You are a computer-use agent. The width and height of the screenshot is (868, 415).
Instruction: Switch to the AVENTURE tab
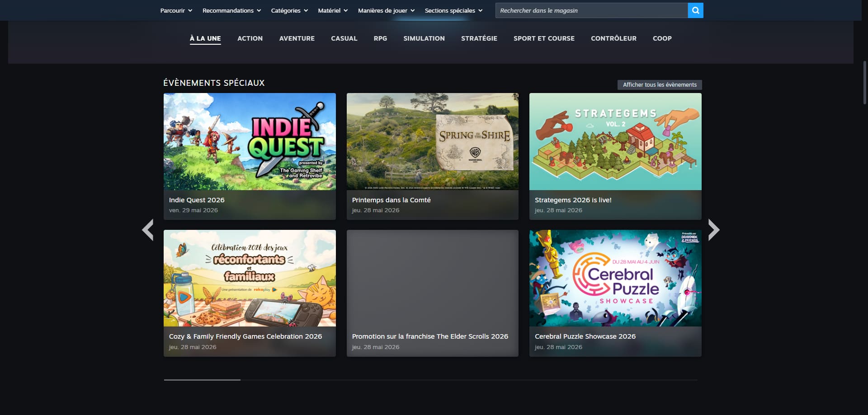297,38
